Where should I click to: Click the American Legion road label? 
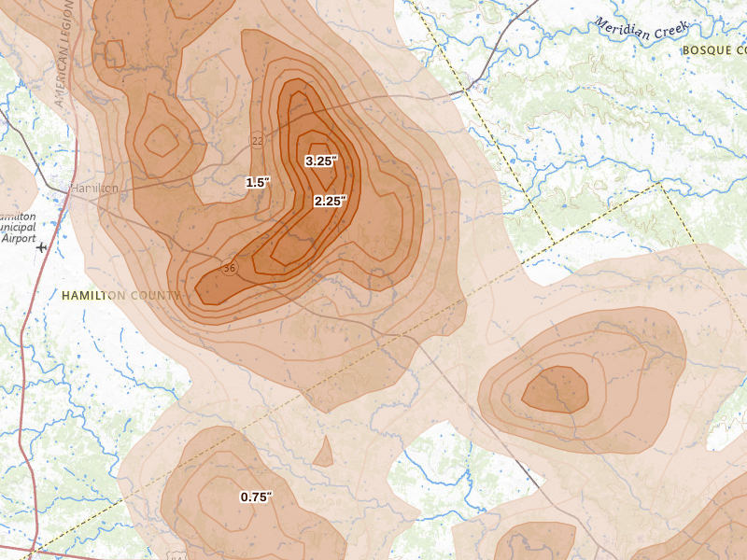tap(64, 53)
